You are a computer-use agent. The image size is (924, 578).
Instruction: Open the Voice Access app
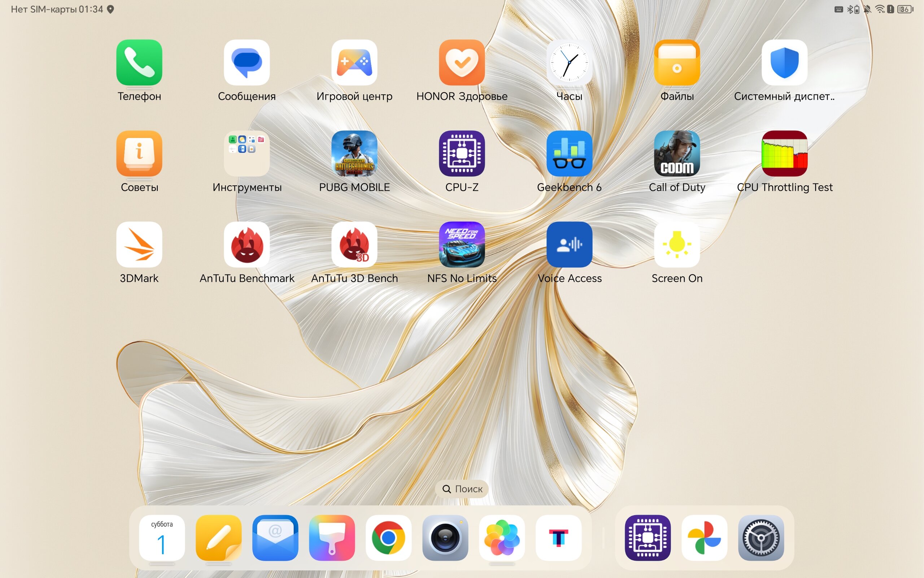(569, 244)
